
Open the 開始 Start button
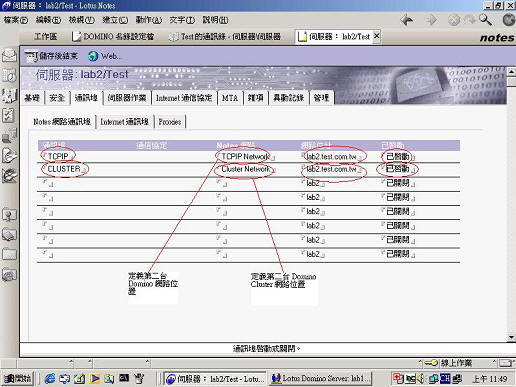pos(18,379)
